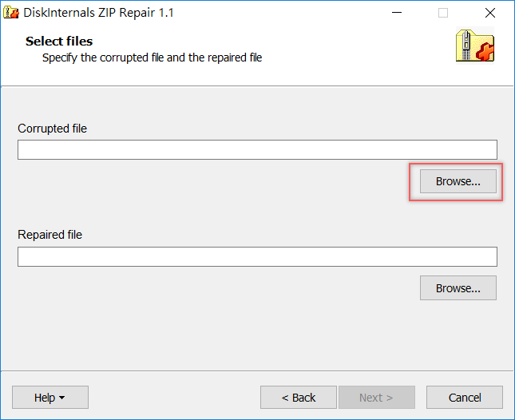Click the ZIP repair logo in header
The image size is (515, 420).
click(475, 47)
